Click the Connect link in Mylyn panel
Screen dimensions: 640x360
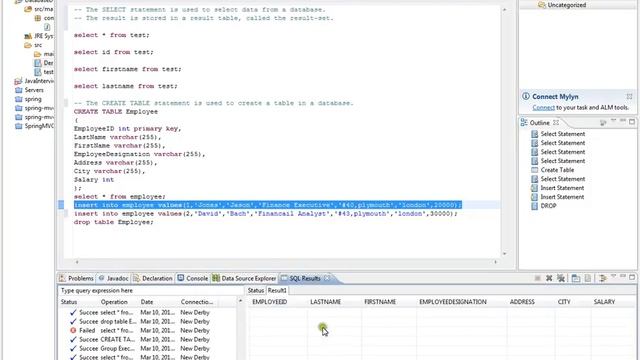click(543, 107)
